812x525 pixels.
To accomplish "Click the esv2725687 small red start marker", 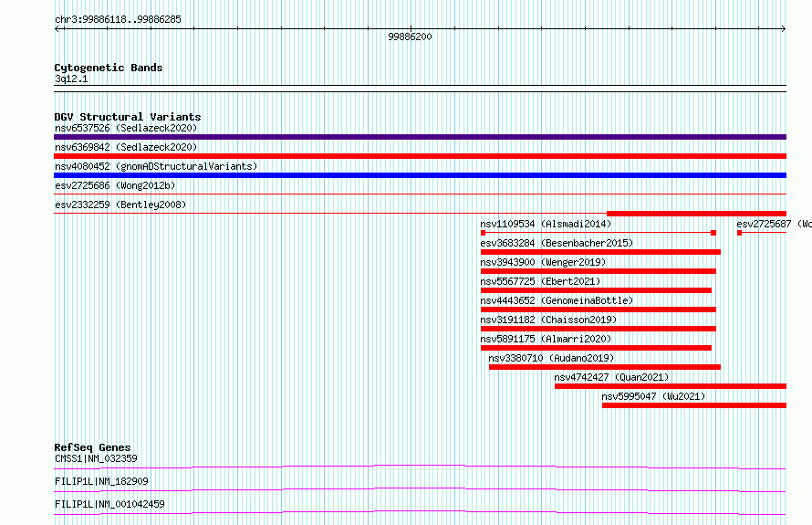I will tap(740, 233).
